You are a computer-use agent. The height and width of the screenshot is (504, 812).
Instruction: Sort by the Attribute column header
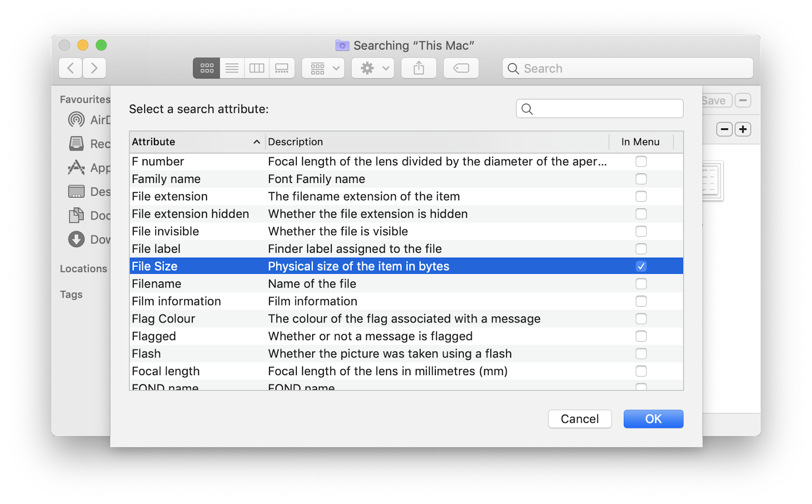point(195,142)
